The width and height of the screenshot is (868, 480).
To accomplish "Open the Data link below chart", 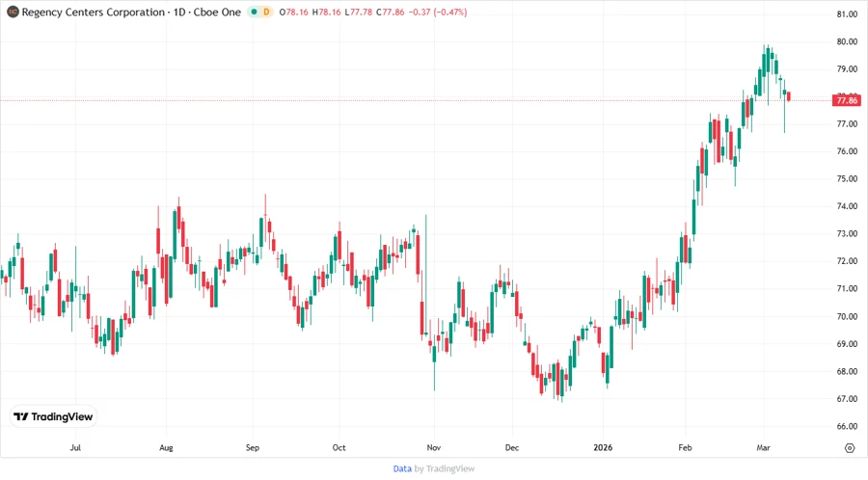I will point(402,469).
